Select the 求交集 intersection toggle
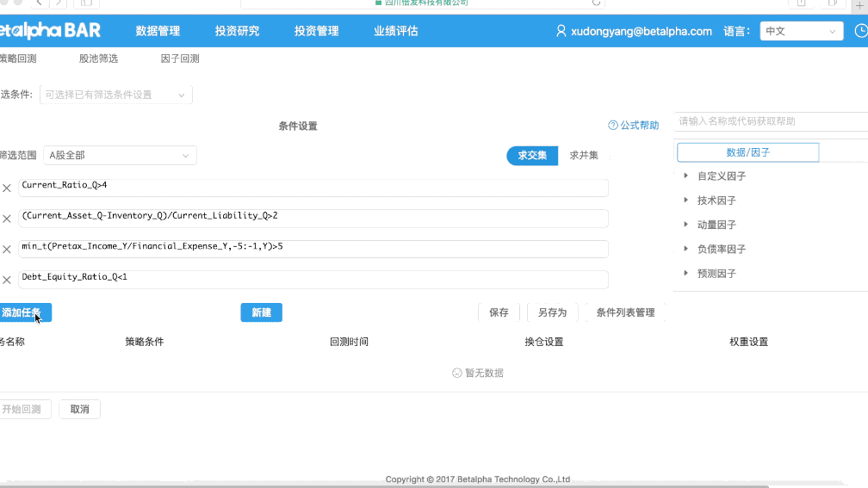Screen dimensions: 868x488 [532, 156]
